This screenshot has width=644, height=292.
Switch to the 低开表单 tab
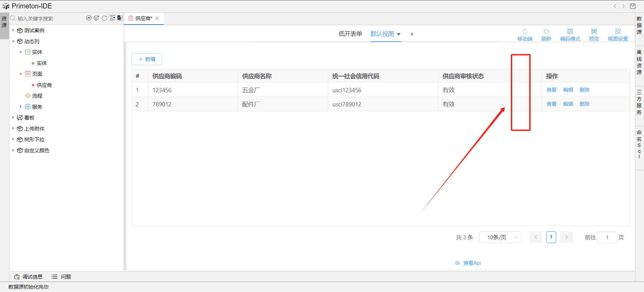click(350, 34)
